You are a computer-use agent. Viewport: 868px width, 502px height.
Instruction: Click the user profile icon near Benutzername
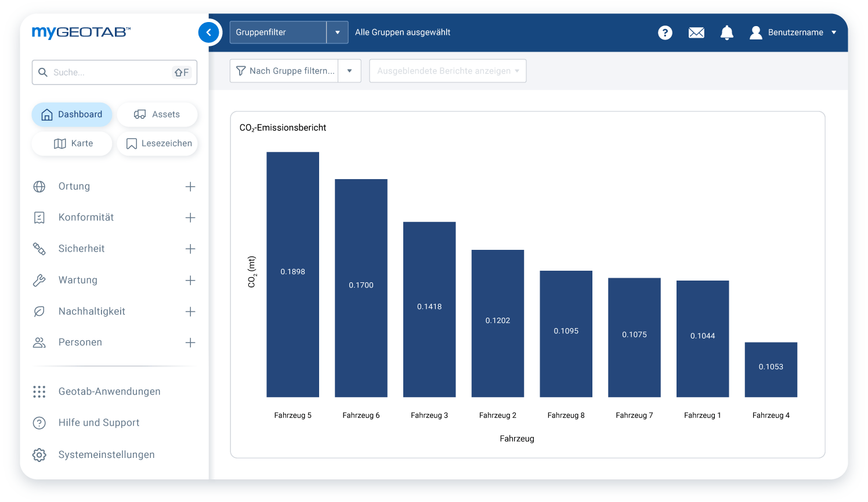pos(755,32)
